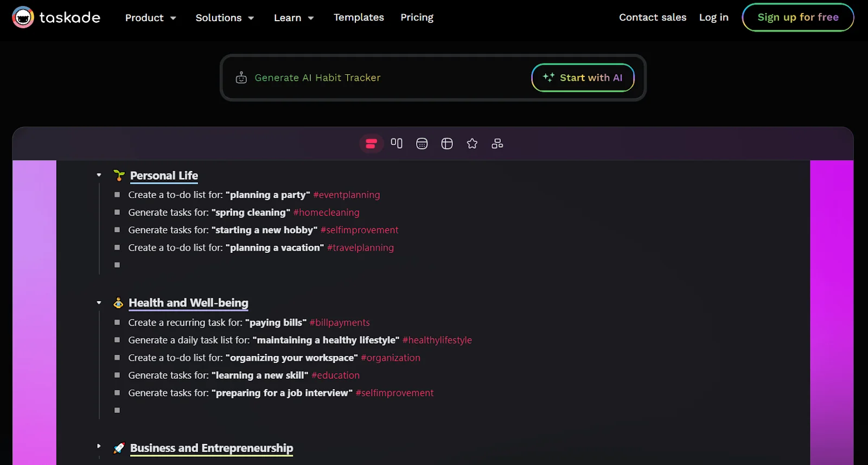Click Sign up for free
Image resolution: width=868 pixels, height=465 pixels.
(x=798, y=17)
